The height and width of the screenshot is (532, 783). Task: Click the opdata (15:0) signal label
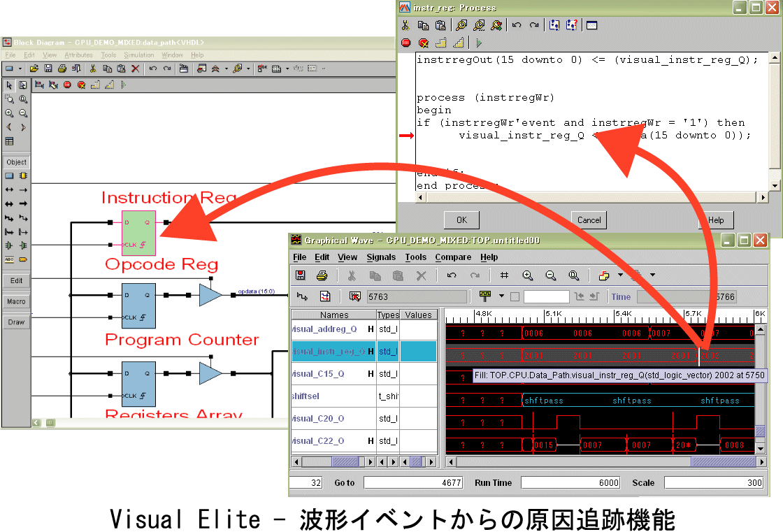tap(256, 292)
